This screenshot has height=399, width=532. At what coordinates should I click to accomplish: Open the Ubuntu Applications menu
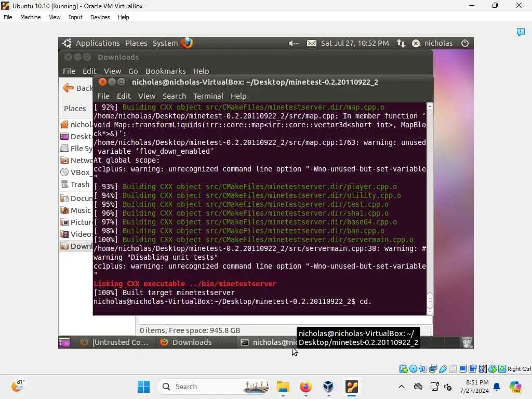point(98,43)
